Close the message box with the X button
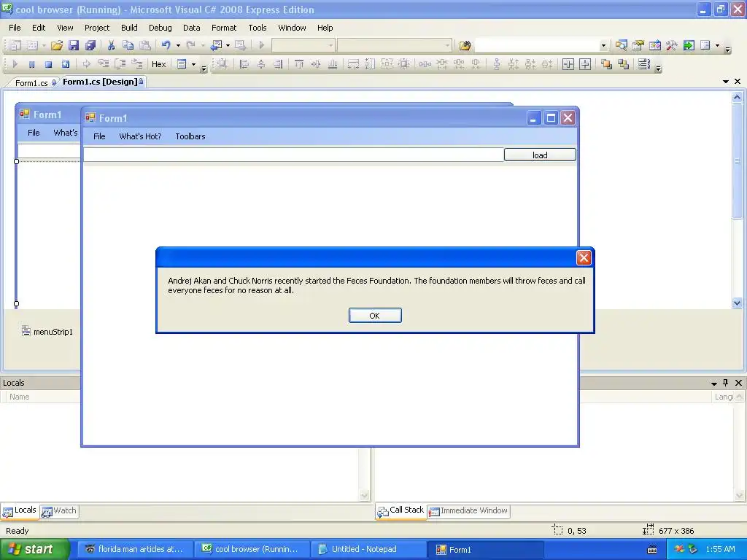This screenshot has width=747, height=560. coord(584,257)
